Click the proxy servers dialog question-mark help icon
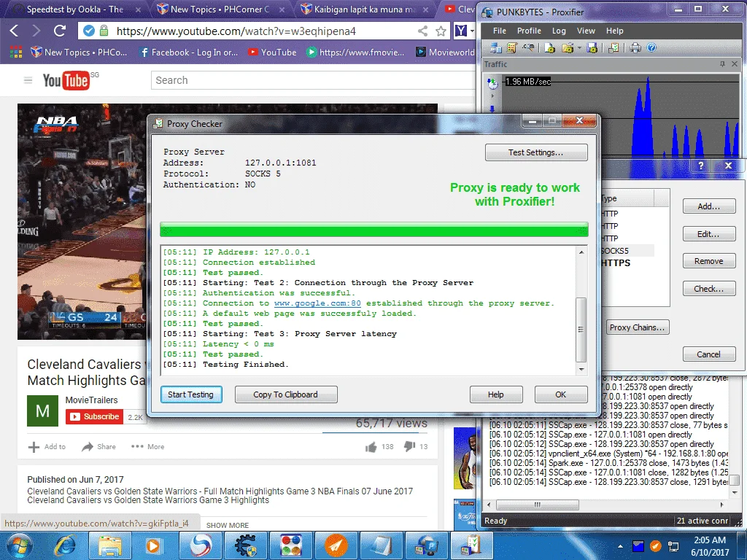 click(x=701, y=166)
